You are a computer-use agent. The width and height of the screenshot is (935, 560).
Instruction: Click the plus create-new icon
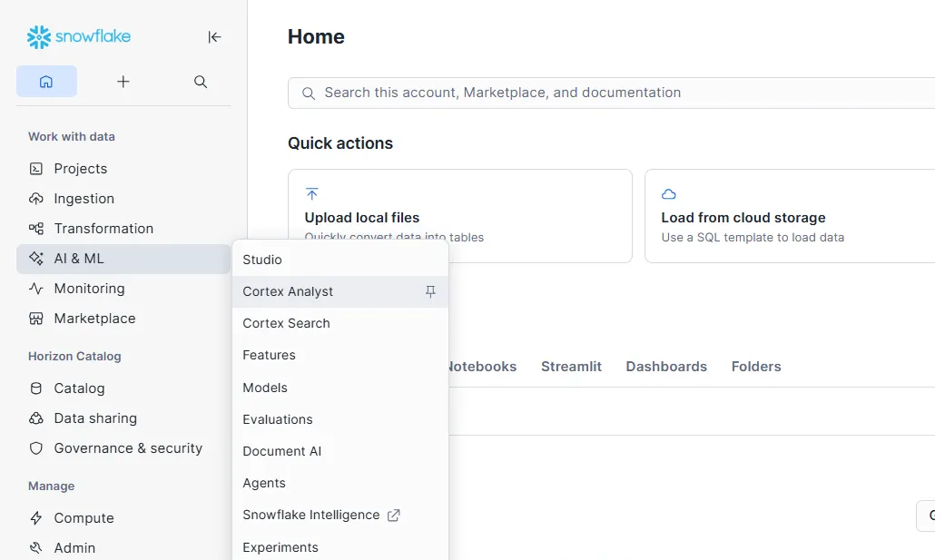point(123,82)
